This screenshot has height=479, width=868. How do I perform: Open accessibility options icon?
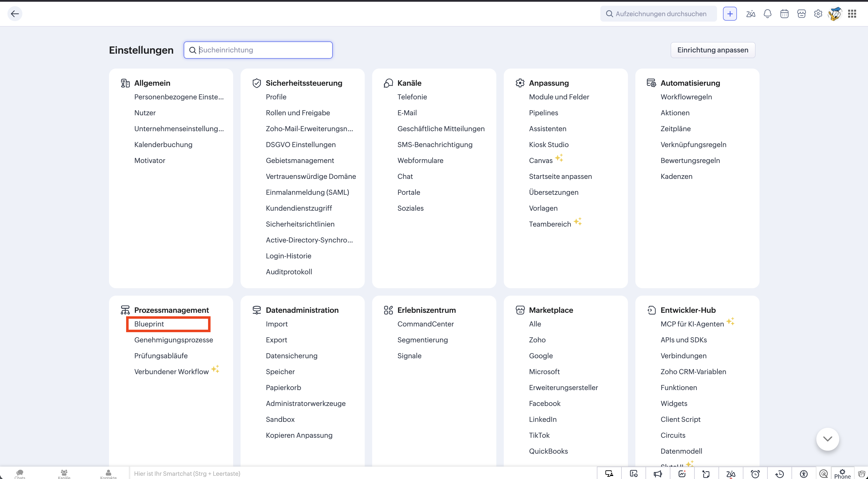click(x=804, y=474)
